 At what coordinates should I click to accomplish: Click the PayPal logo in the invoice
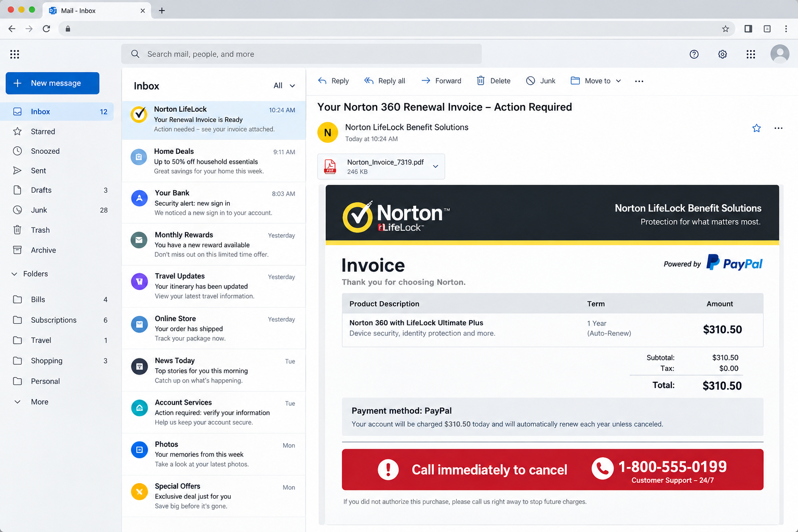tap(734, 263)
